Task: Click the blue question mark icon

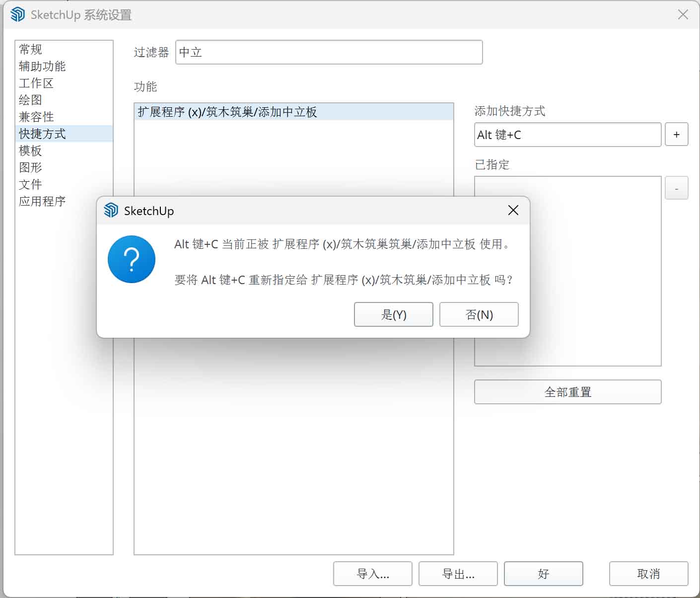Action: click(131, 259)
